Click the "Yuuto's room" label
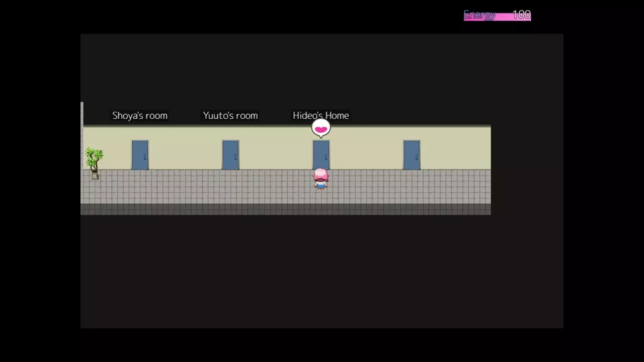The height and width of the screenshot is (362, 644). tap(230, 116)
